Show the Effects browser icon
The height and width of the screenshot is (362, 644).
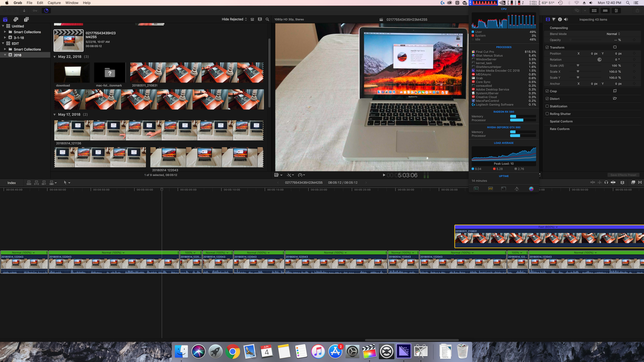coord(633,182)
